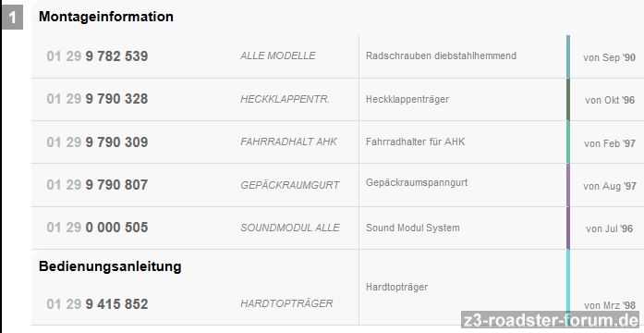Open part number 01 29 9 415 852
The height and width of the screenshot is (333, 644).
pos(97,304)
